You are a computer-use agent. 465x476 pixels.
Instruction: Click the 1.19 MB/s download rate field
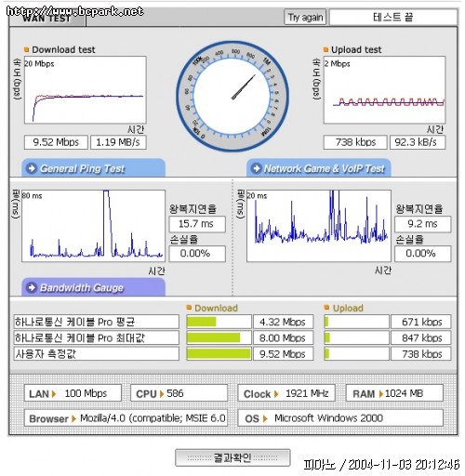118,142
